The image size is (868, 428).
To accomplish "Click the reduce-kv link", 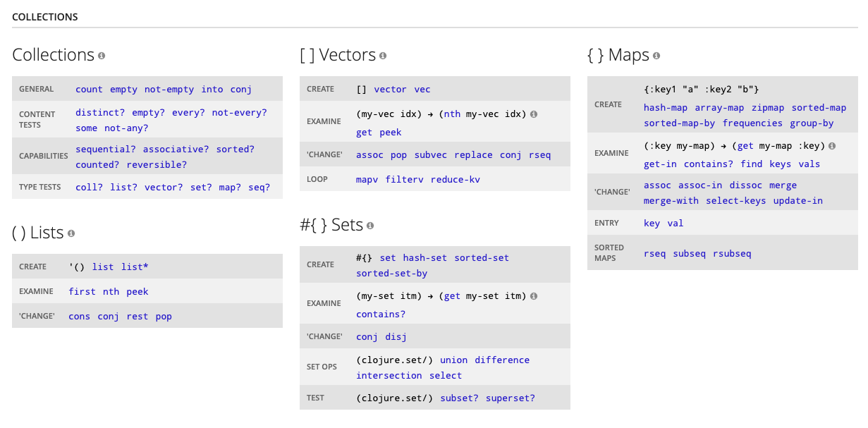I will [456, 180].
